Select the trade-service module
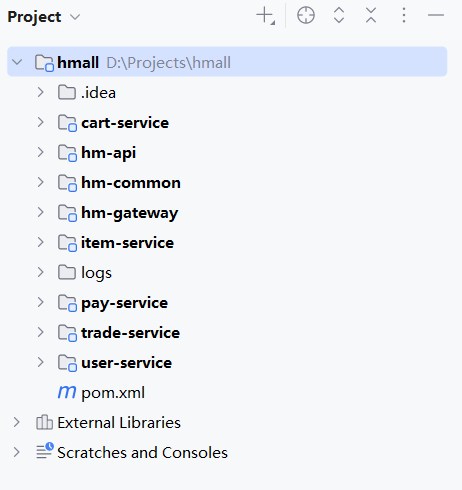462x490 pixels. point(130,333)
